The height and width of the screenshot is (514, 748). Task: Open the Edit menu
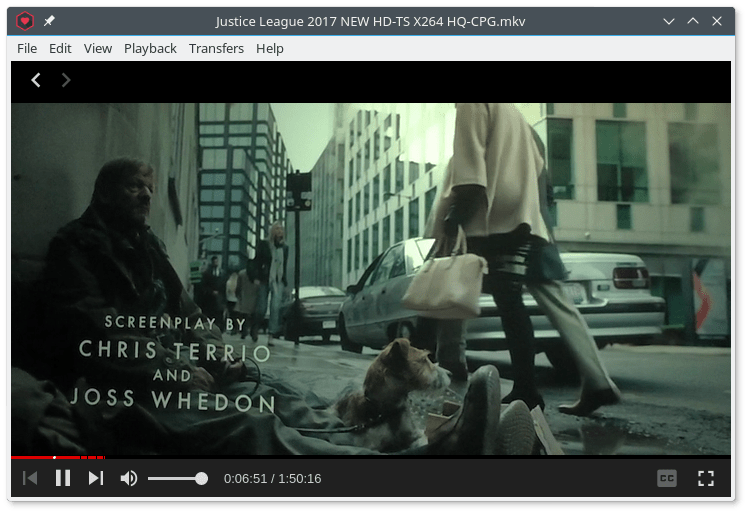tap(60, 49)
